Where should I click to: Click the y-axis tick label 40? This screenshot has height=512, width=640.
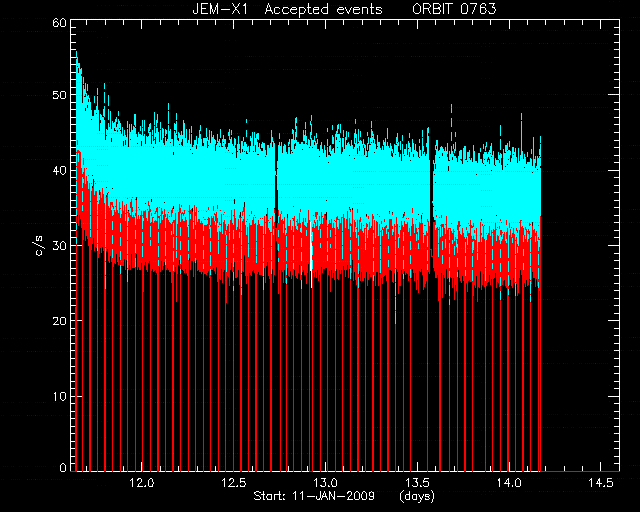(x=59, y=170)
